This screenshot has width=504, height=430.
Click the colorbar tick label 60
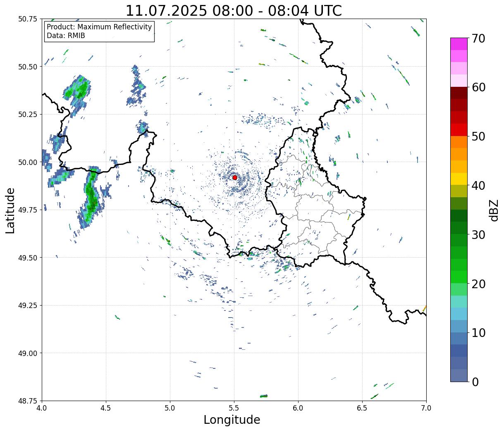(x=478, y=87)
